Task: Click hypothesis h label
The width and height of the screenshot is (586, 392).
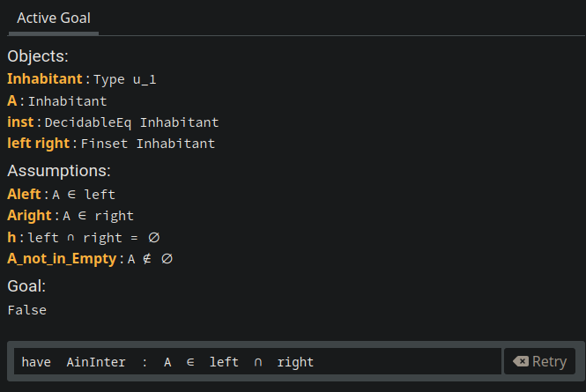Action: [11, 237]
